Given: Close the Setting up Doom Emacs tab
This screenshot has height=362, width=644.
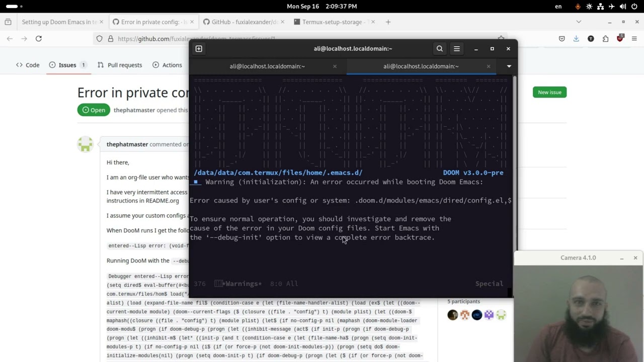Looking at the screenshot, I should (x=101, y=22).
